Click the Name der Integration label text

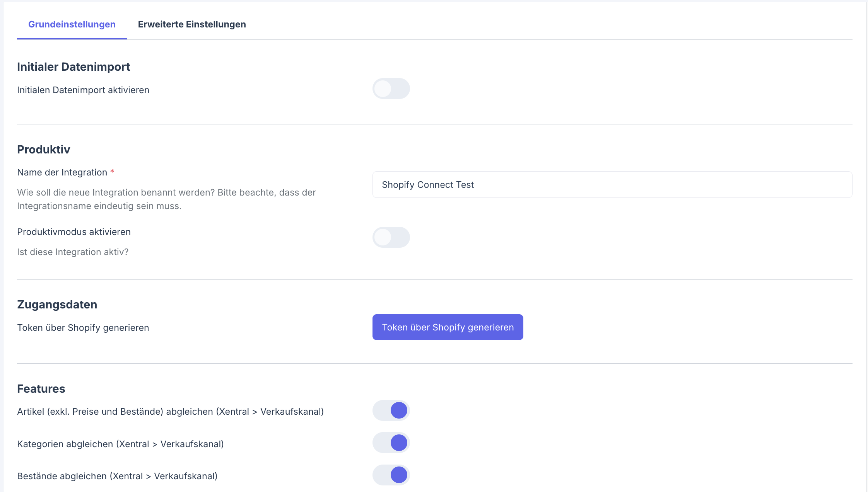point(62,172)
